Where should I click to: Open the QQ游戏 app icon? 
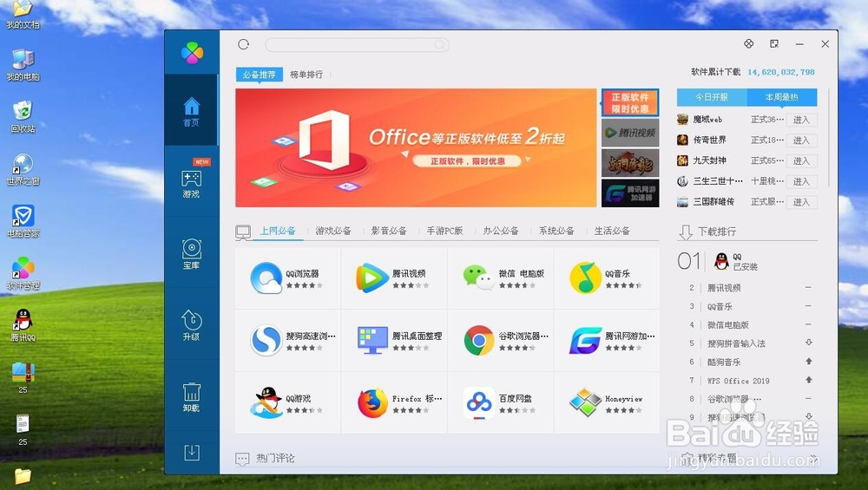pos(266,402)
